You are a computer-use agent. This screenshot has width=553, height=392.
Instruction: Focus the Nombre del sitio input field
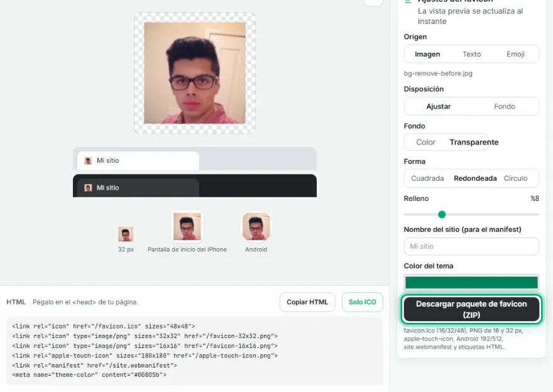tap(471, 246)
